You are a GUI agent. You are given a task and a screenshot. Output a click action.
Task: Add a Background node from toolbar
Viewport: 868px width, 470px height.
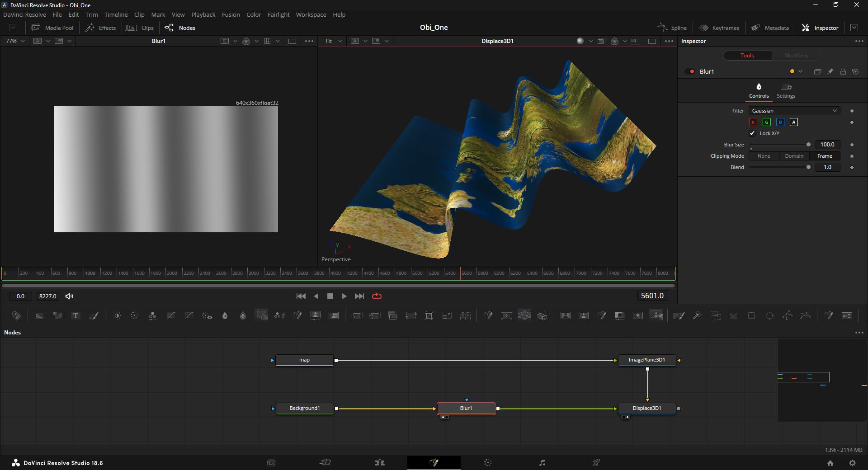39,315
